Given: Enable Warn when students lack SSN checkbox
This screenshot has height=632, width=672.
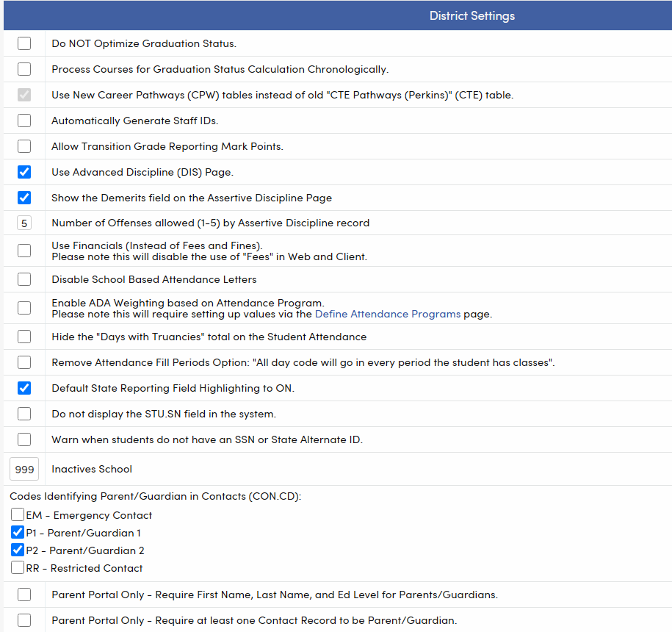Looking at the screenshot, I should [x=24, y=439].
